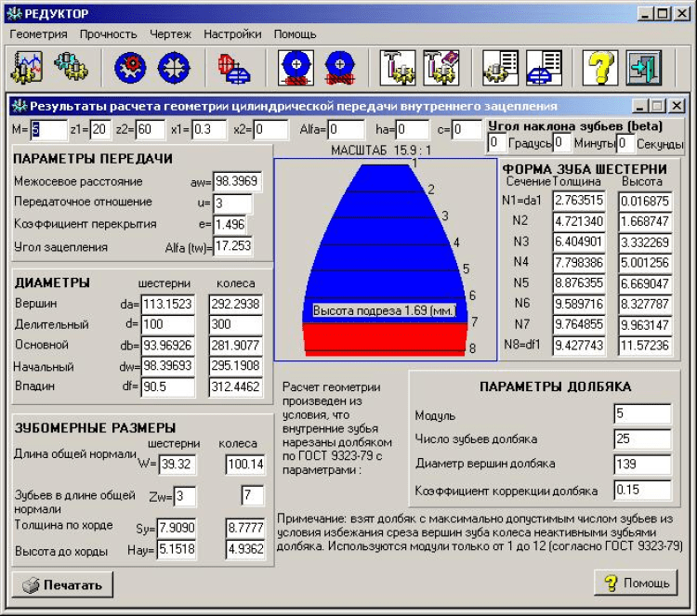Viewport: 697px width, 616px height.
Task: Click the M= module input field
Action: click(49, 129)
